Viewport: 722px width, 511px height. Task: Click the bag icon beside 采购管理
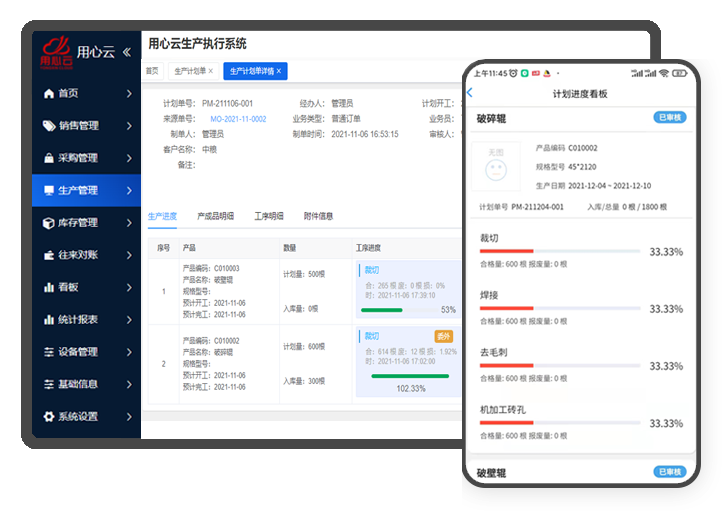tap(49, 158)
